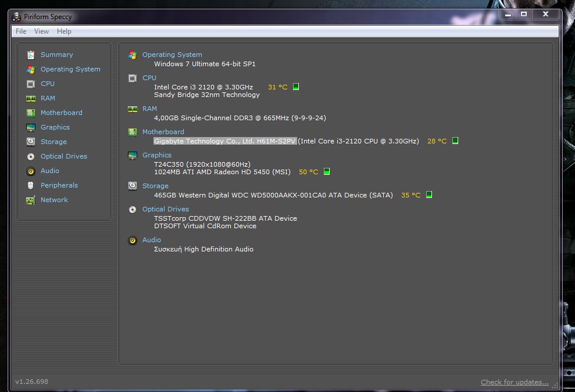This screenshot has width=575, height=392.
Task: Click the RAM icon in summary pane
Action: pyautogui.click(x=133, y=109)
